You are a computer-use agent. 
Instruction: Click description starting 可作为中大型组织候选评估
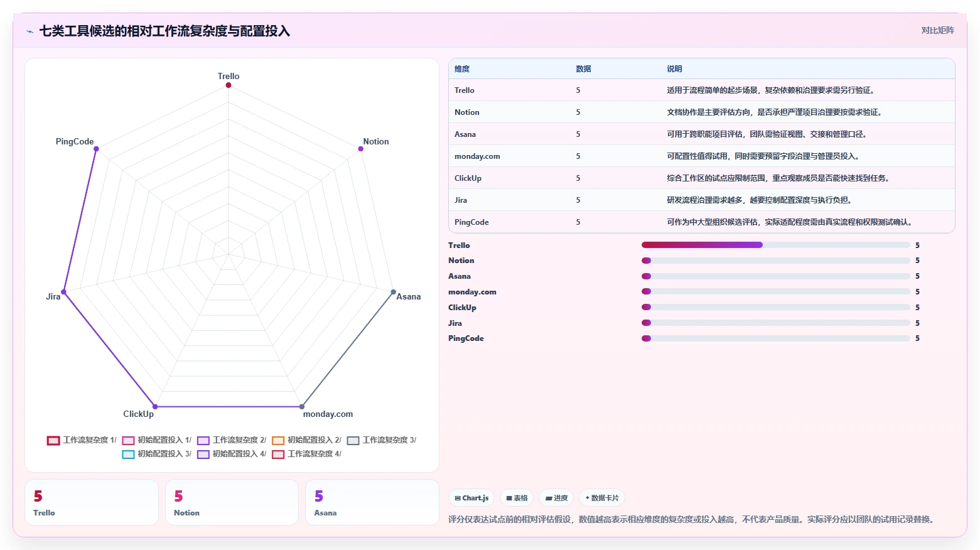(x=789, y=222)
